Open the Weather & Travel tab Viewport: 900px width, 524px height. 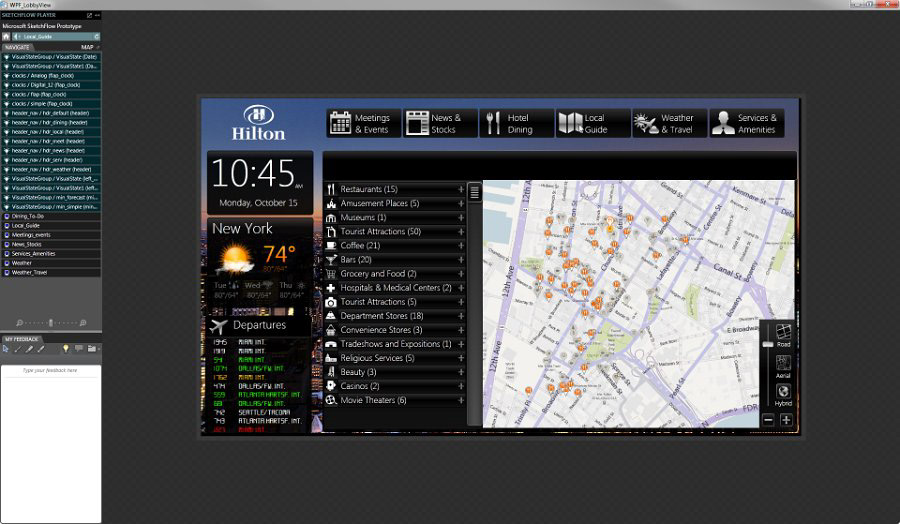669,123
